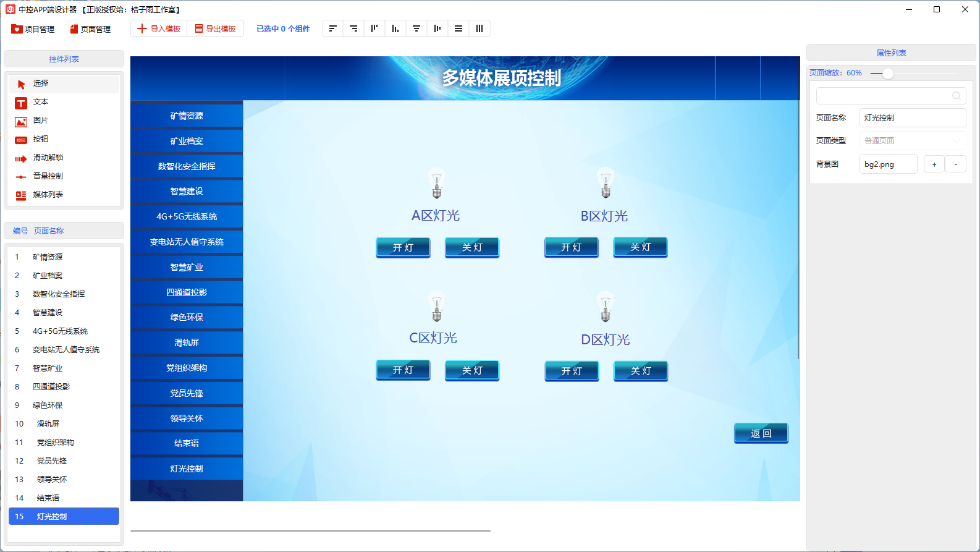Click 关灯 button under A区灯光

click(x=472, y=247)
